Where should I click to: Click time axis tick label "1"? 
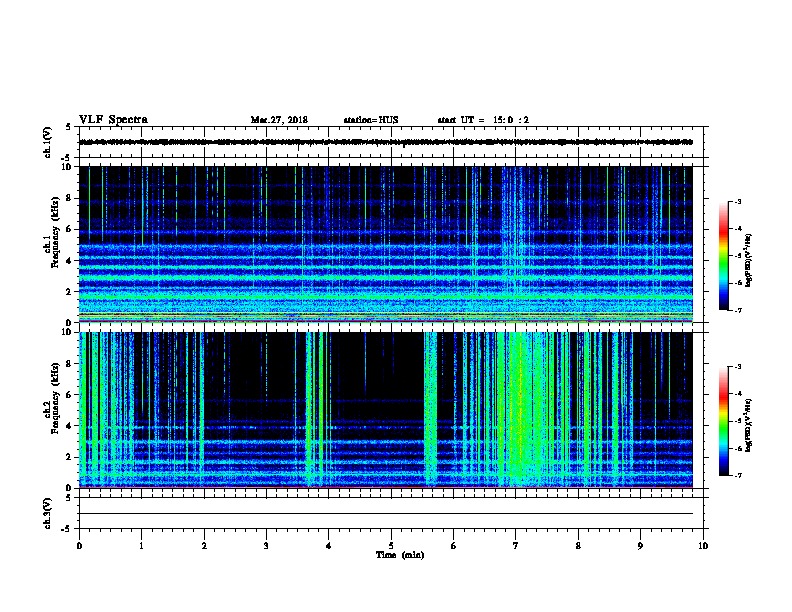click(141, 546)
